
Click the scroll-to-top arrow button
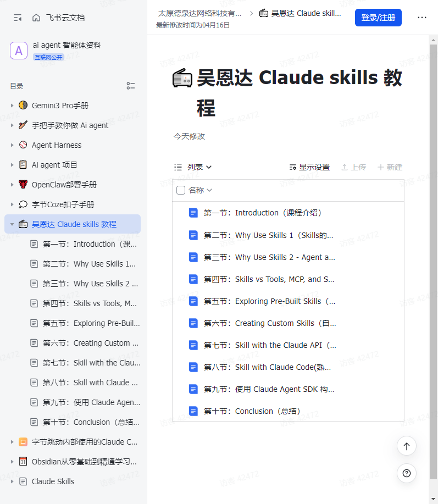pyautogui.click(x=407, y=446)
